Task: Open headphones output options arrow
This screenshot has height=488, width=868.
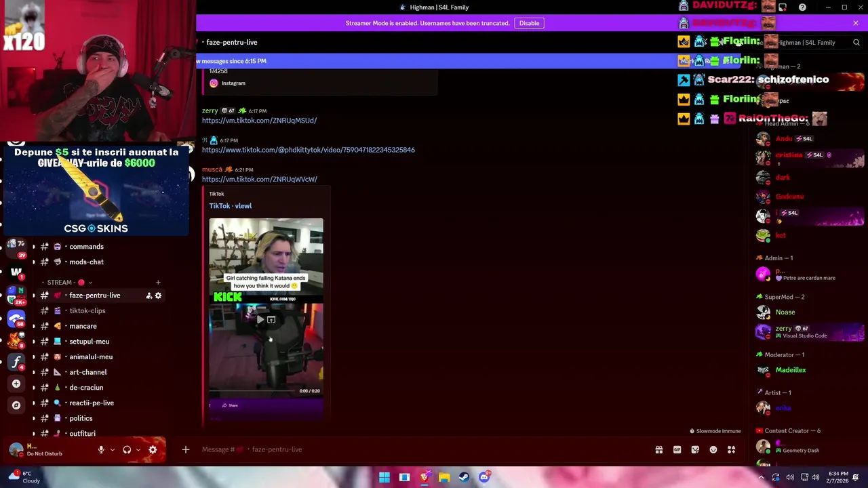Action: click(138, 449)
